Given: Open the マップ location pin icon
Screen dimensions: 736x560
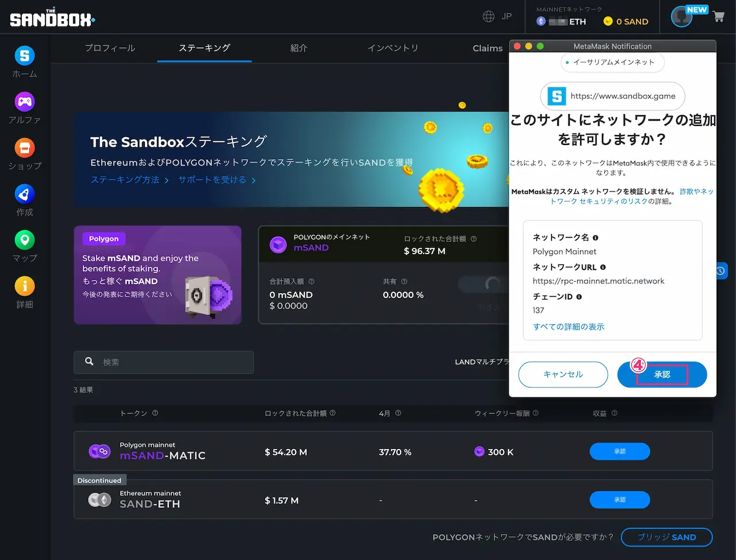Looking at the screenshot, I should [x=25, y=240].
